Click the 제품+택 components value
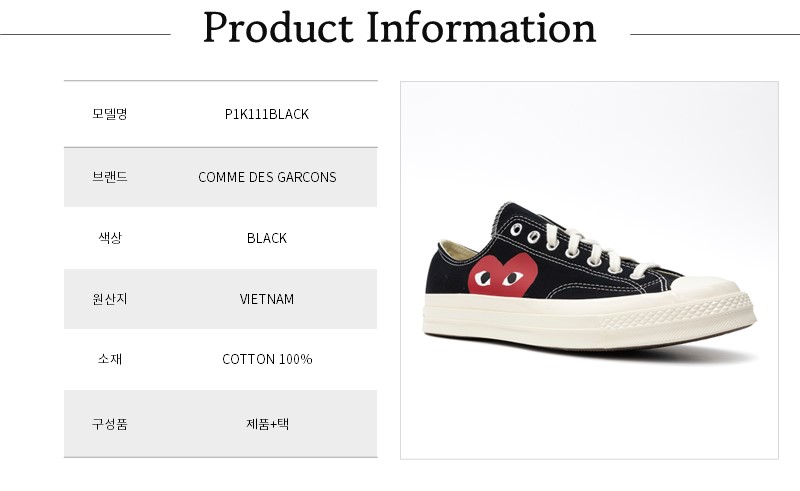 267,423
